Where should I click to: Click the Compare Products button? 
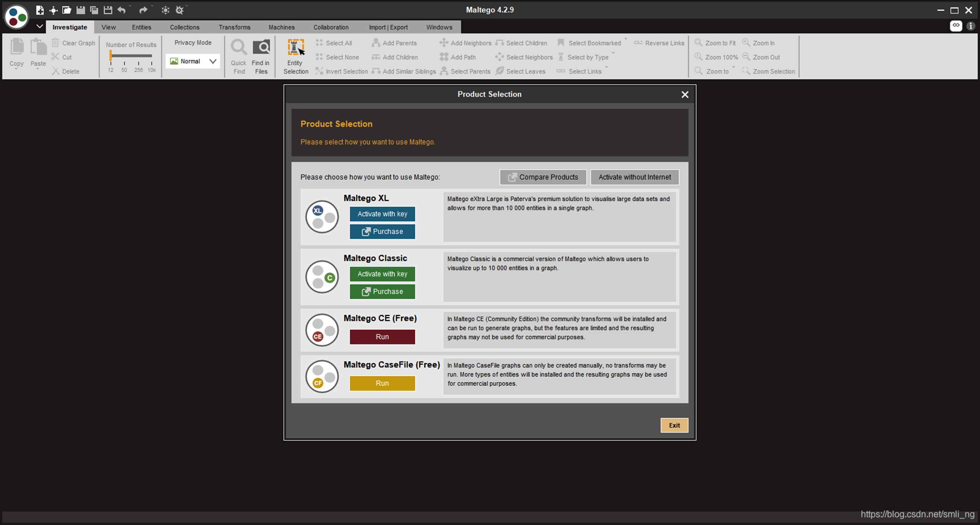point(543,177)
